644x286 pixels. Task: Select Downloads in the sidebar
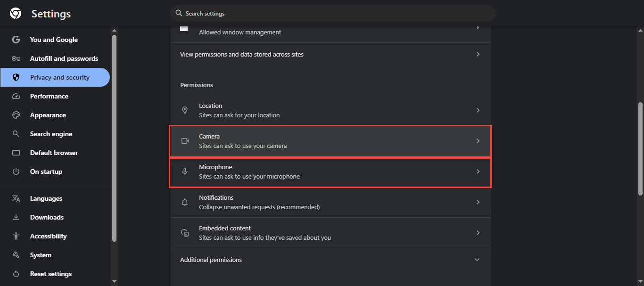click(x=47, y=217)
